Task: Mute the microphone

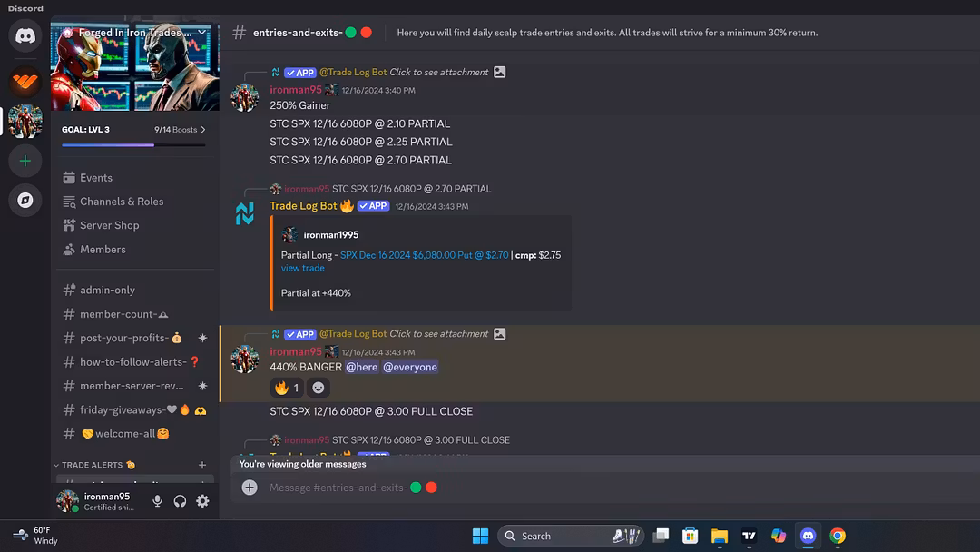Action: tap(158, 501)
